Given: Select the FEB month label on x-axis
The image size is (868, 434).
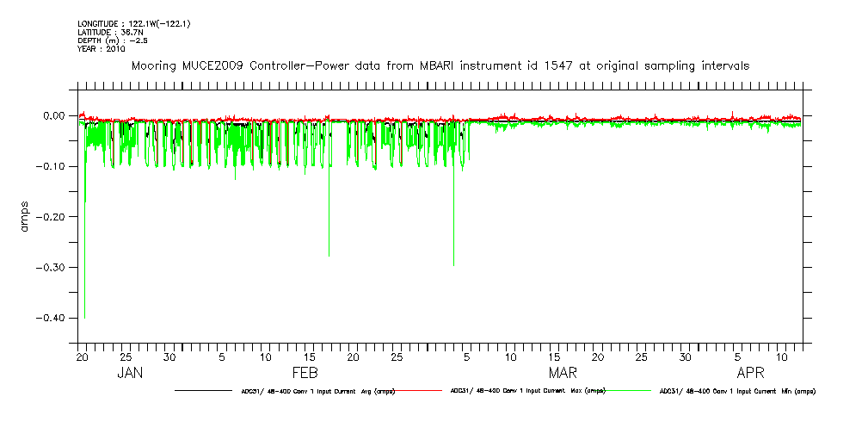Looking at the screenshot, I should 305,374.
